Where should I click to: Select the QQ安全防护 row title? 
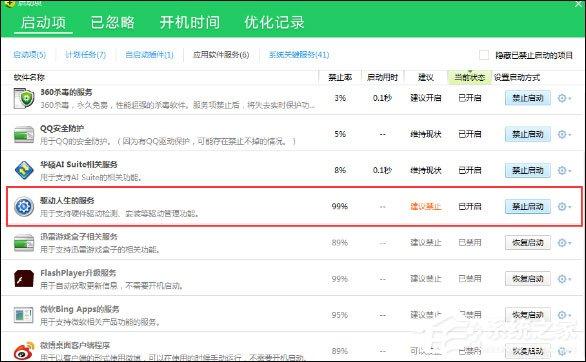tap(62, 128)
